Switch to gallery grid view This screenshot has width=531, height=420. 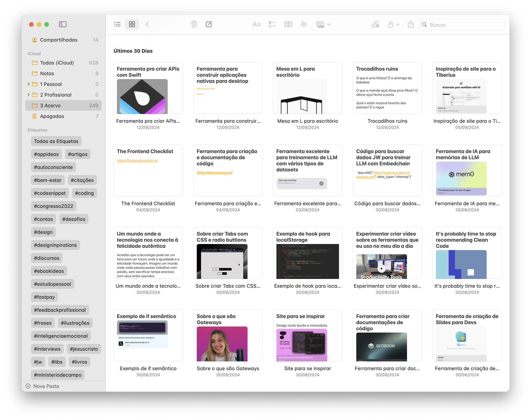click(x=132, y=24)
